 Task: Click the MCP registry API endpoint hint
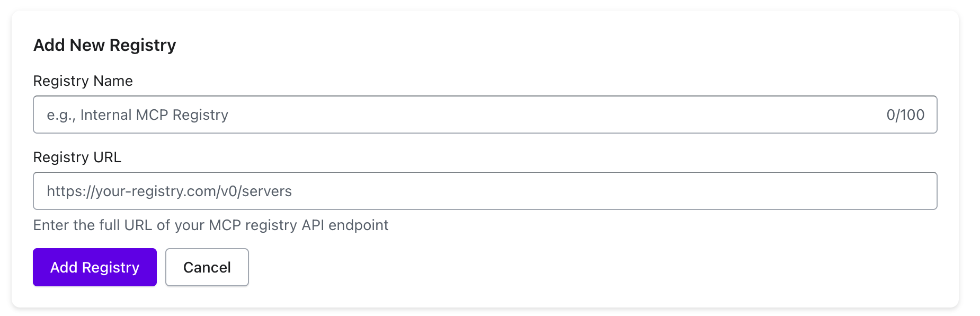[210, 225]
